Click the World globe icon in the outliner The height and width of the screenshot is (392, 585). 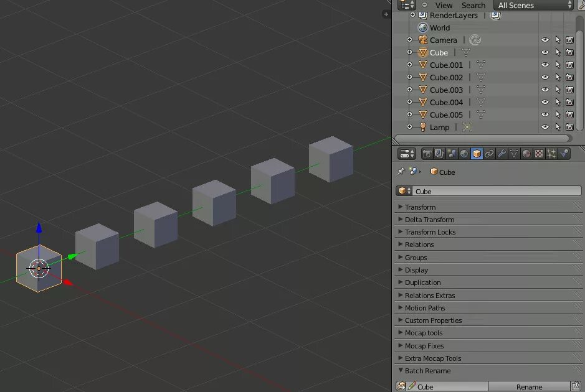[422, 27]
